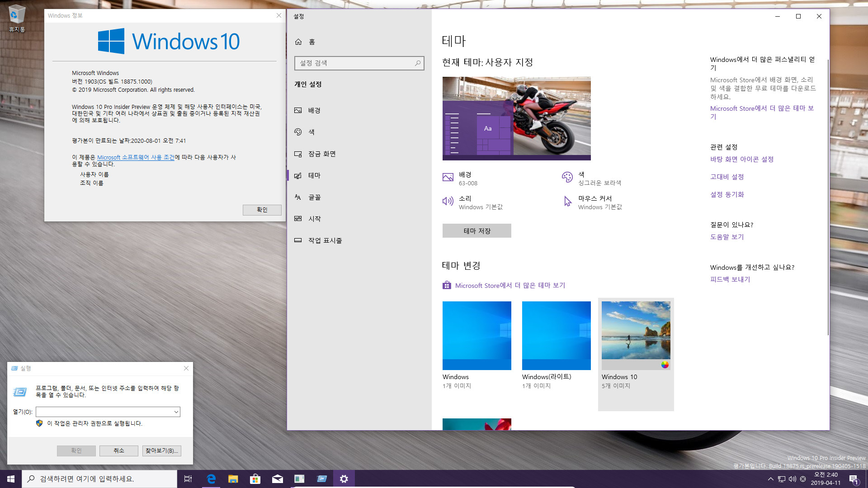Click OK (확인) in Windows 정보 dialog

pyautogui.click(x=262, y=210)
